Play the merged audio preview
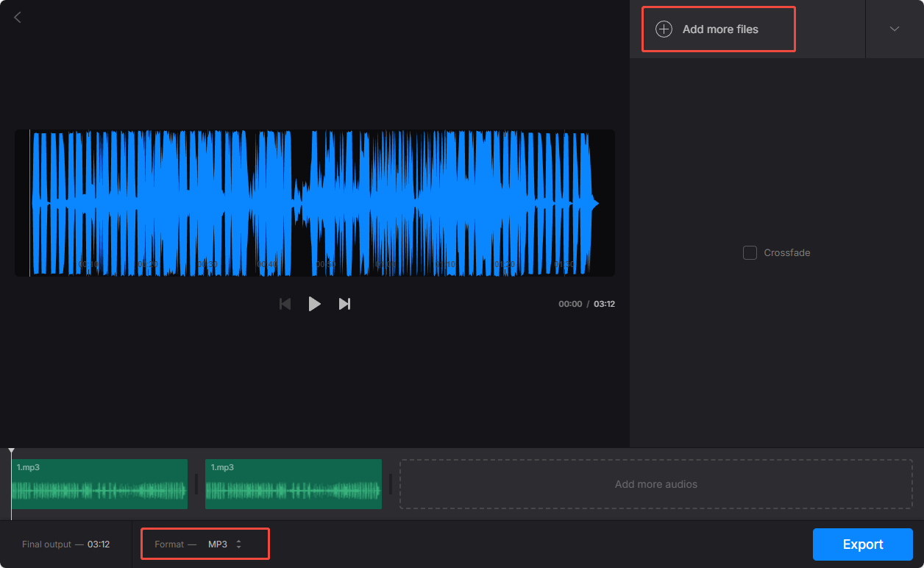This screenshot has width=924, height=568. tap(314, 303)
